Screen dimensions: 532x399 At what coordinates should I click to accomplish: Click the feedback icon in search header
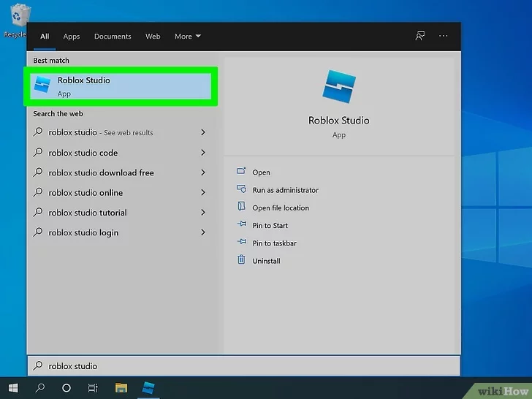[x=420, y=36]
